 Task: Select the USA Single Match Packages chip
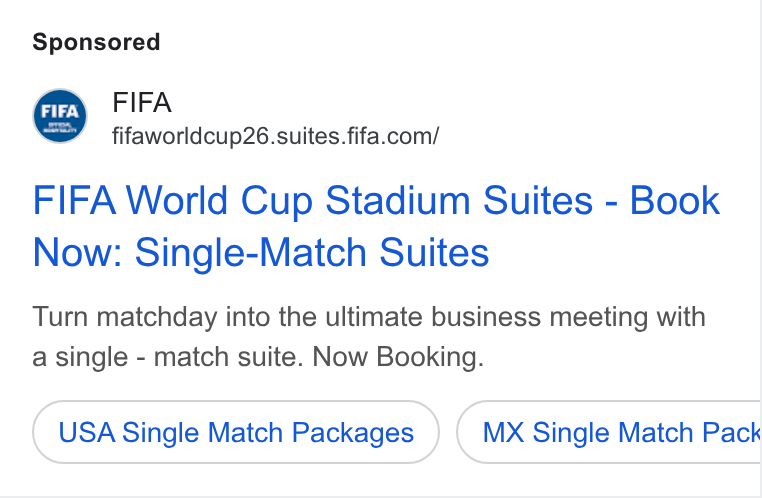tap(236, 432)
